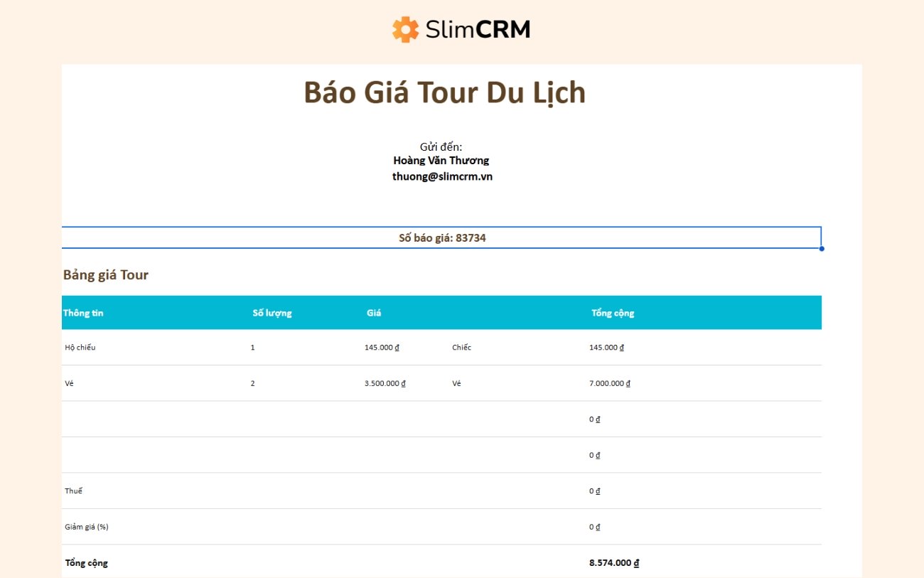Click the 'Tổng cộng' column header

coord(613,313)
